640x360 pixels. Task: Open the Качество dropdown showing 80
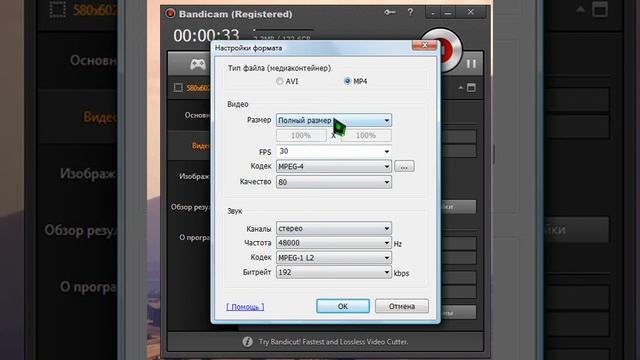point(333,182)
